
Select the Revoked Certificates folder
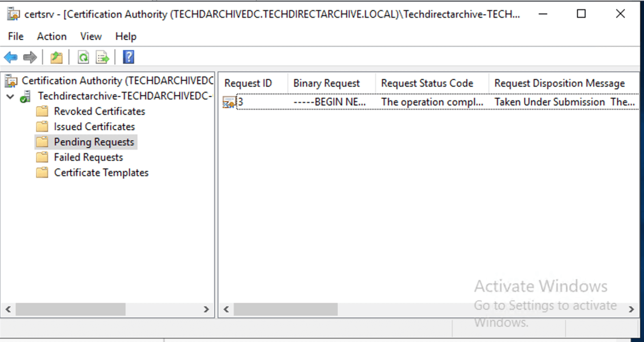pyautogui.click(x=99, y=111)
